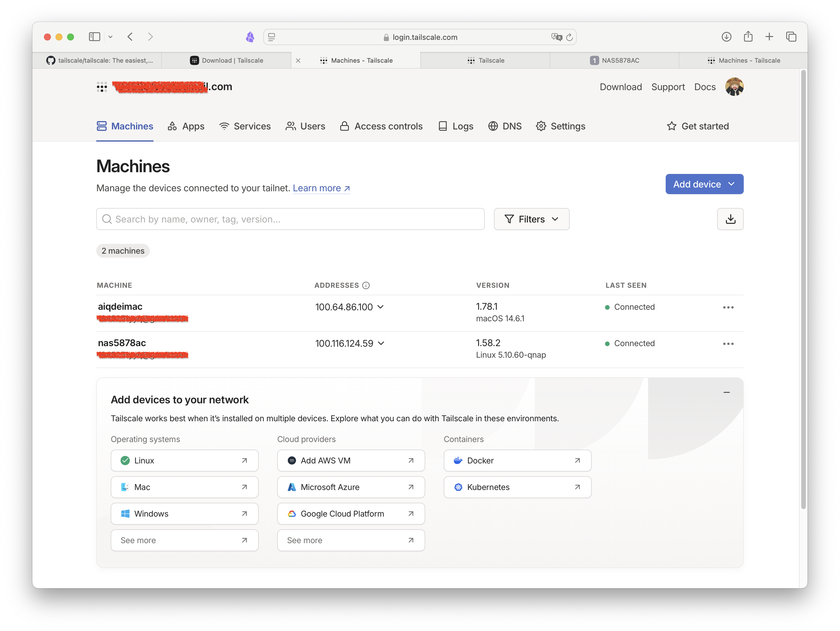Reload the page
This screenshot has width=840, height=631.
[x=569, y=37]
